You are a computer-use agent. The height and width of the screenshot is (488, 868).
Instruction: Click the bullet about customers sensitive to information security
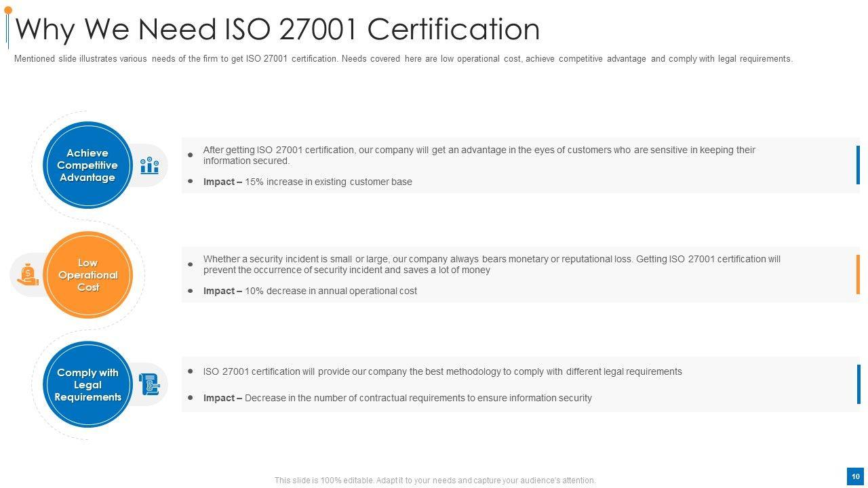479,155
